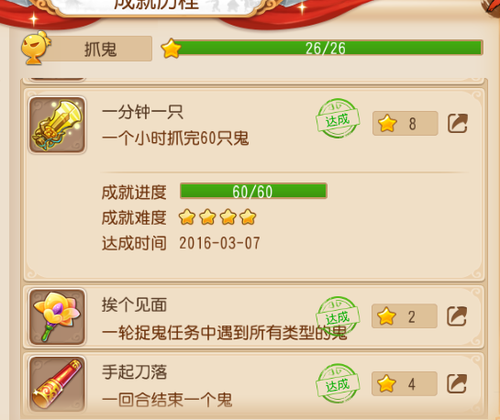Click the 60/60 achievement progress bar
Viewport: 500px width, 420px height.
[x=253, y=191]
